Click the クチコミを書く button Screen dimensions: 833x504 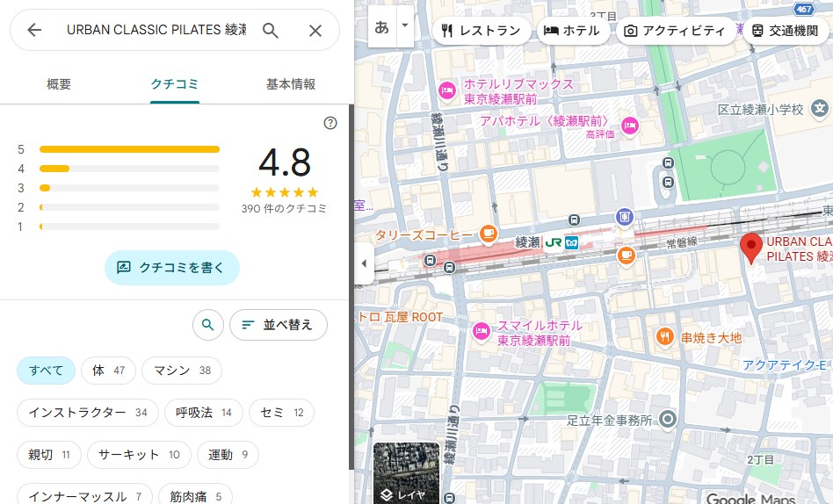pyautogui.click(x=171, y=268)
